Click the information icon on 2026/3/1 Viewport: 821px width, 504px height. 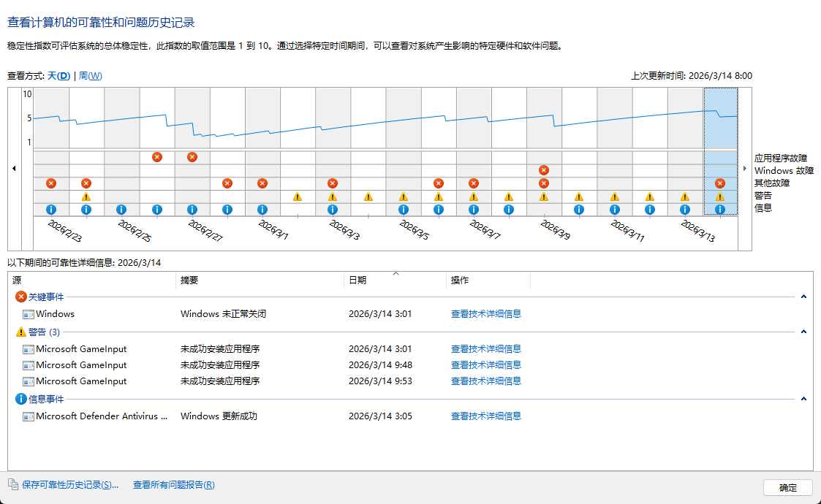tap(262, 210)
